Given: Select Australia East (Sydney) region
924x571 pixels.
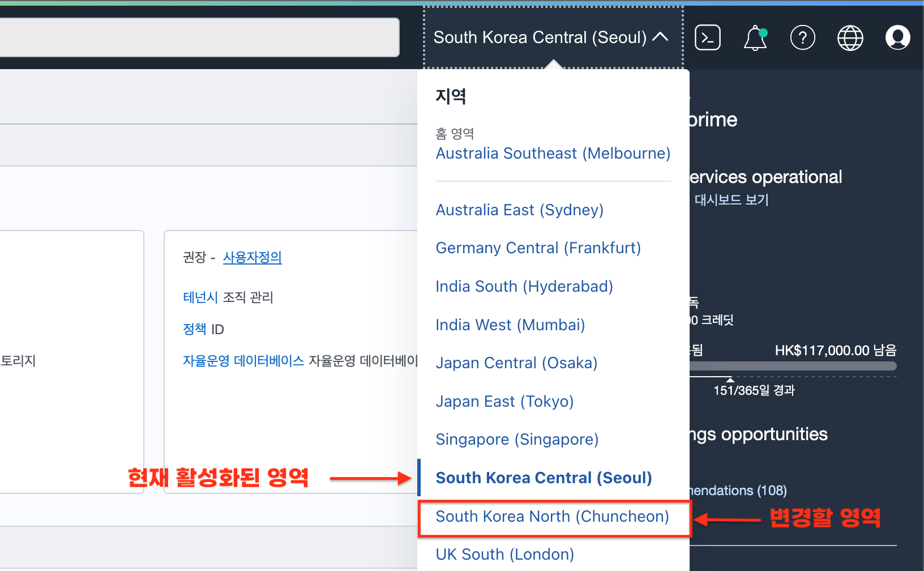Looking at the screenshot, I should pyautogui.click(x=520, y=210).
